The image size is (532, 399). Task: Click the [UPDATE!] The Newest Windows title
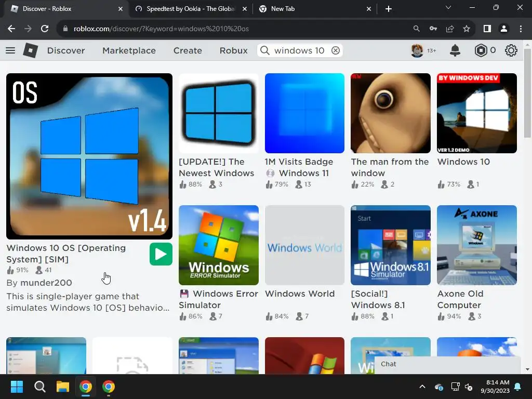pos(217,168)
